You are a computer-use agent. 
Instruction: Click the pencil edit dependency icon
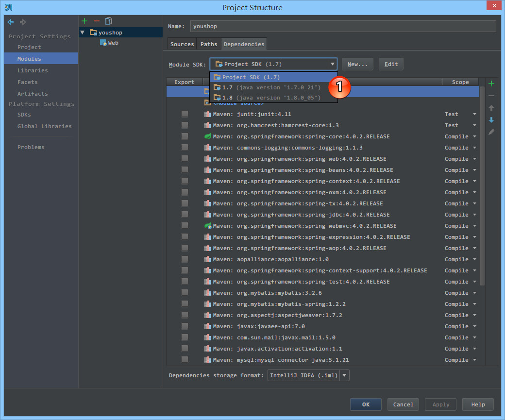point(491,132)
